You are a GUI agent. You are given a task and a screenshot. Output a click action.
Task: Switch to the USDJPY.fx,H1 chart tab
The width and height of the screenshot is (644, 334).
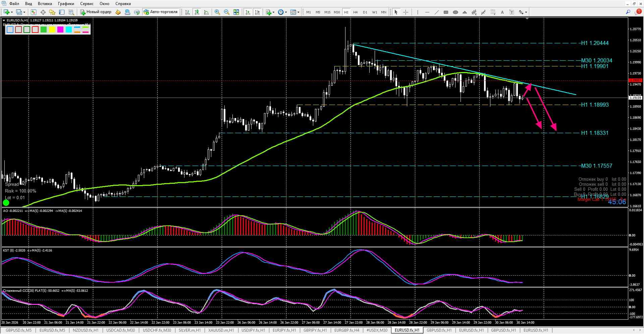[253, 330]
